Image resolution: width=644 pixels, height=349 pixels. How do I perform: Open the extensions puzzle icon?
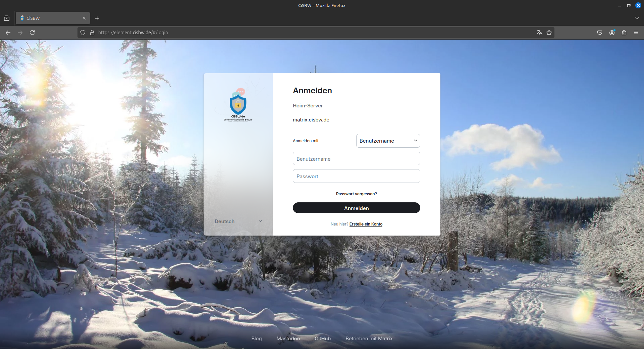(x=624, y=33)
